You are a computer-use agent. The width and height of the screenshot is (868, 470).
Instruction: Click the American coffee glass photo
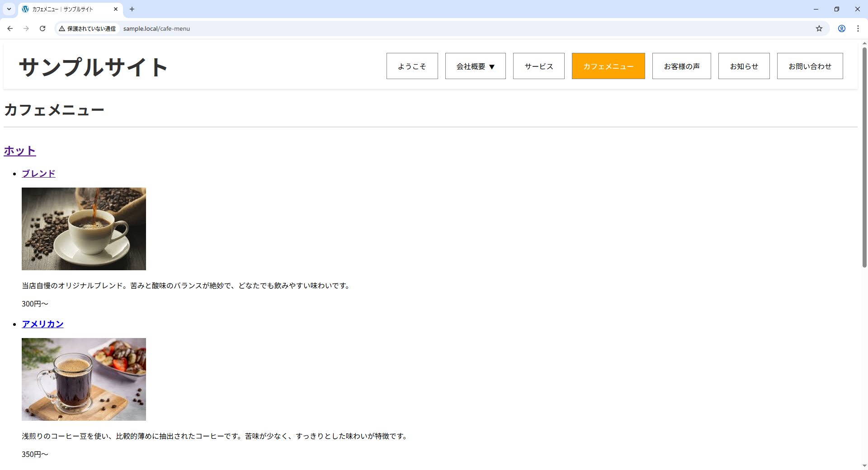click(84, 379)
